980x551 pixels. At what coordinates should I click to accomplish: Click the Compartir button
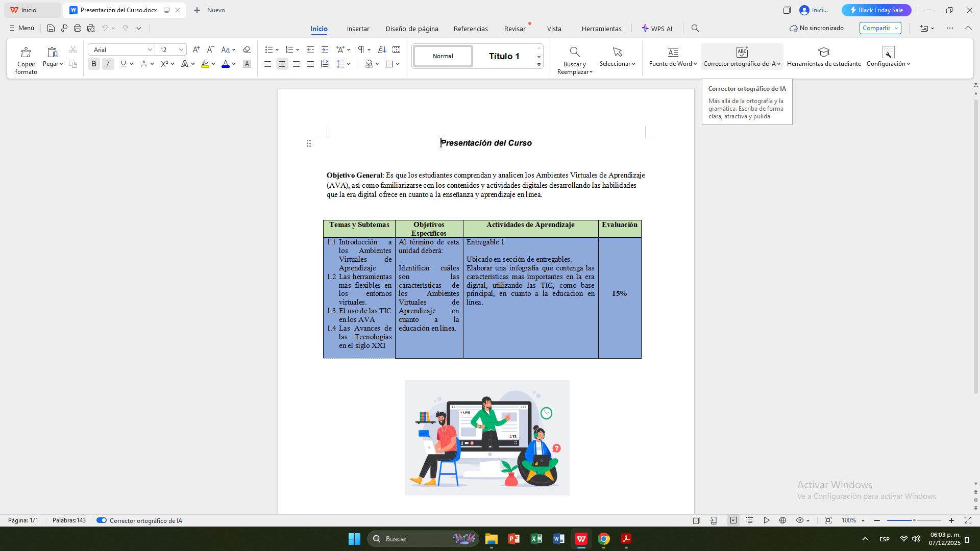tap(876, 28)
